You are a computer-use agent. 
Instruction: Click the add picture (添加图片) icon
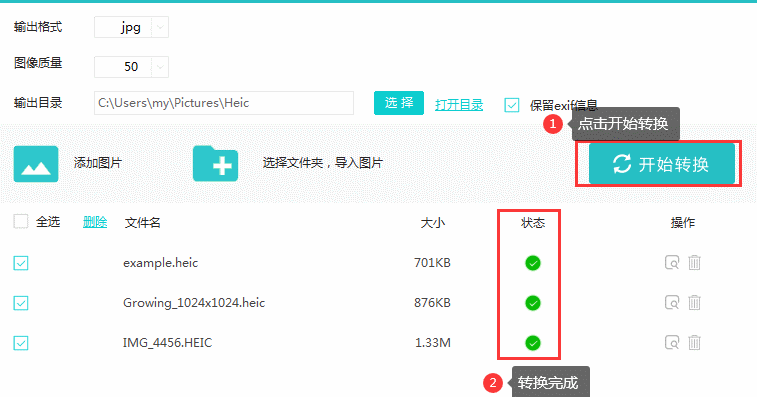click(36, 164)
